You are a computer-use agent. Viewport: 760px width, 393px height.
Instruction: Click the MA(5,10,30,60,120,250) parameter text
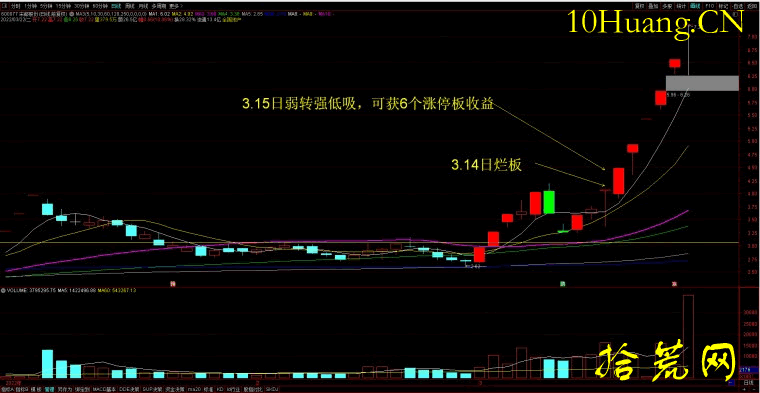(111, 14)
